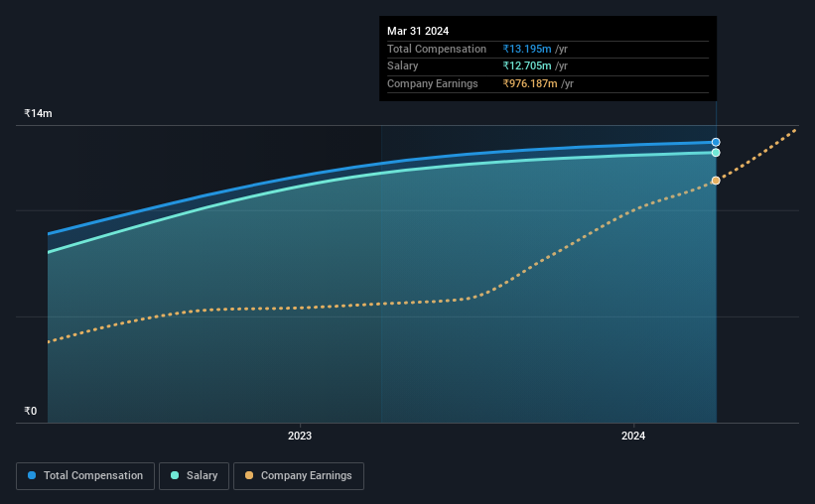Click the orange Company Earnings data point
This screenshot has height=504, width=815.
(x=716, y=181)
